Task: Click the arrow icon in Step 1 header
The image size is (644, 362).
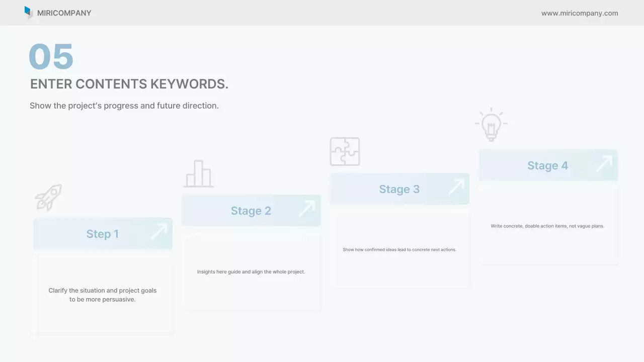Action: tap(159, 232)
